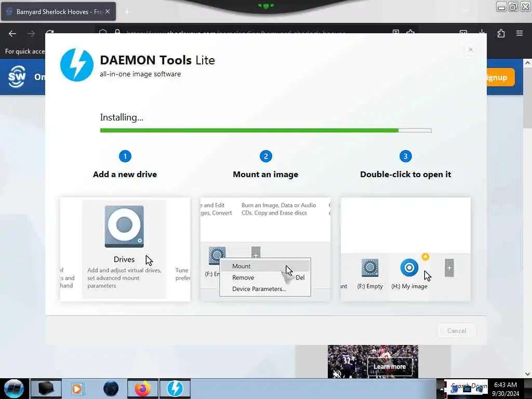Viewport: 532px width, 399px height.
Task: Click the (F:) drive icon in mount preview
Action: pos(217,256)
